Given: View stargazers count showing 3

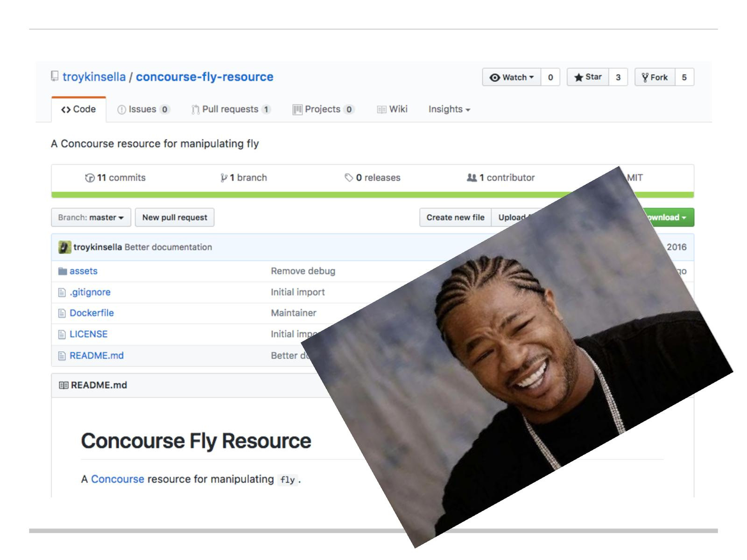Looking at the screenshot, I should [618, 77].
